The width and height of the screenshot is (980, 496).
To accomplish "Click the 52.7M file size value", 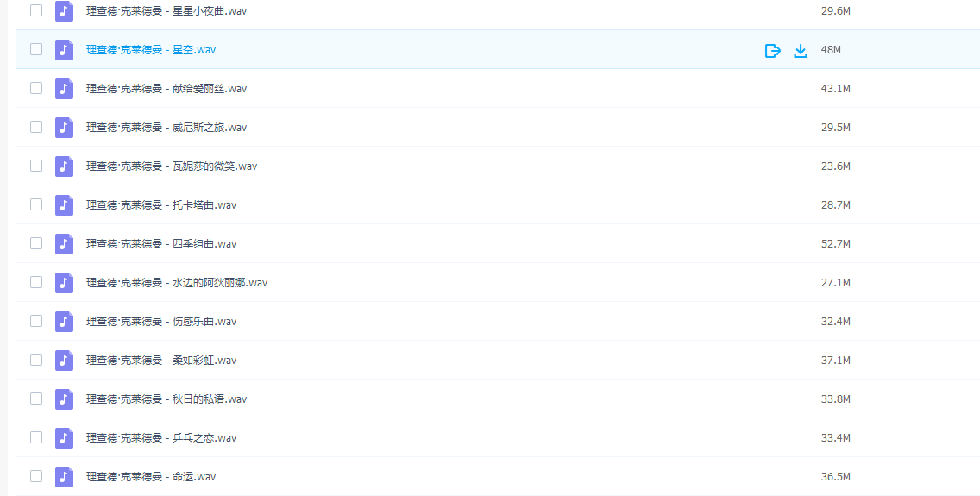I will click(x=836, y=243).
